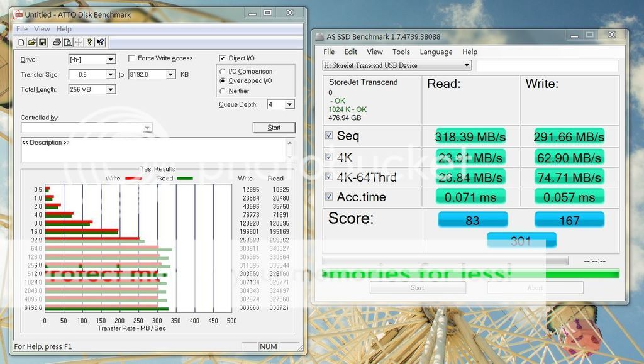644x364 pixels.
Task: Click the four-arrow move icon in ATTO toolbar
Action: (x=79, y=42)
